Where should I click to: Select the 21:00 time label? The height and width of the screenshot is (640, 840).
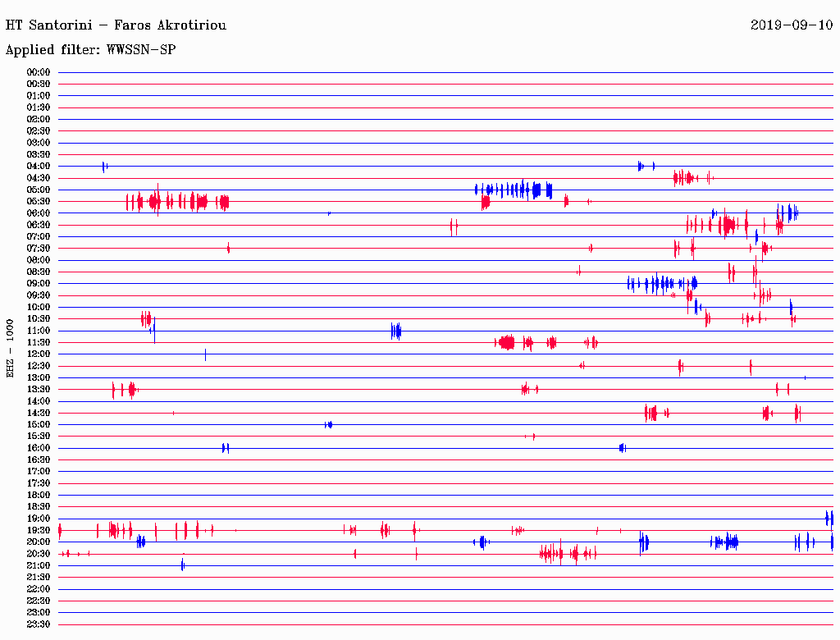38,565
